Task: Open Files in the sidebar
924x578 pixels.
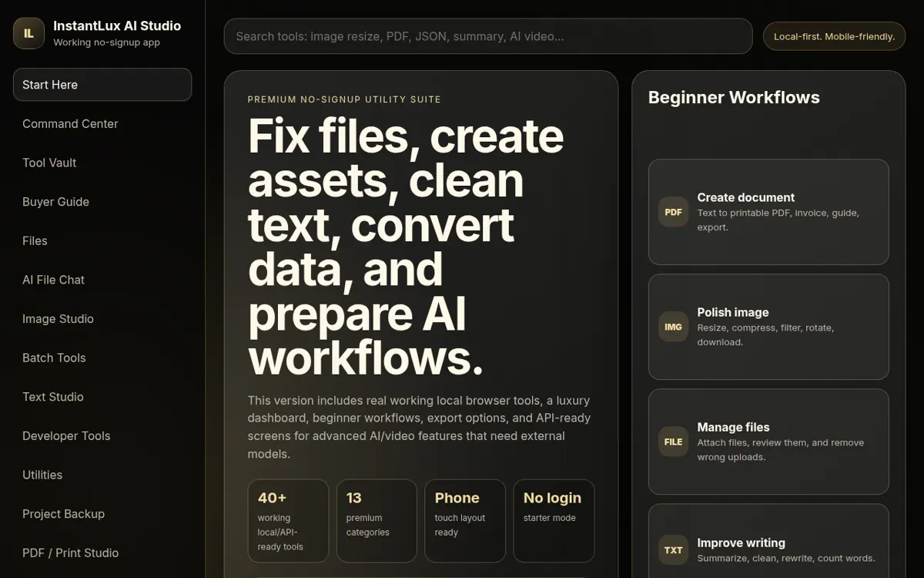Action: tap(102, 240)
